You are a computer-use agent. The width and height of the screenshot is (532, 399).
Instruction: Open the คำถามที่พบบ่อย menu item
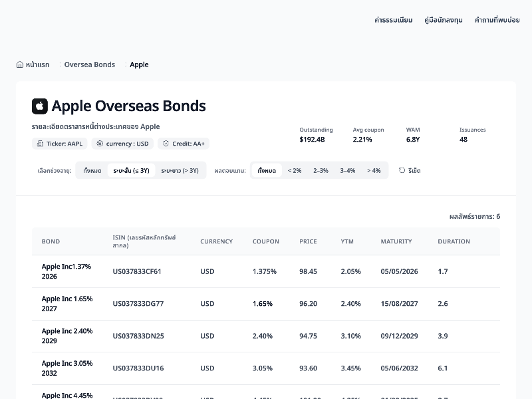pos(497,20)
